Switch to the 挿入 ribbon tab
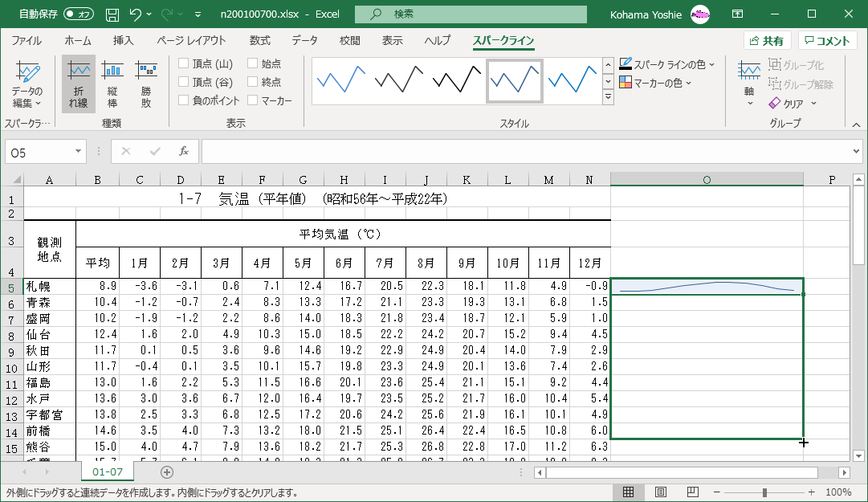Image resolution: width=868 pixels, height=502 pixels. tap(123, 41)
